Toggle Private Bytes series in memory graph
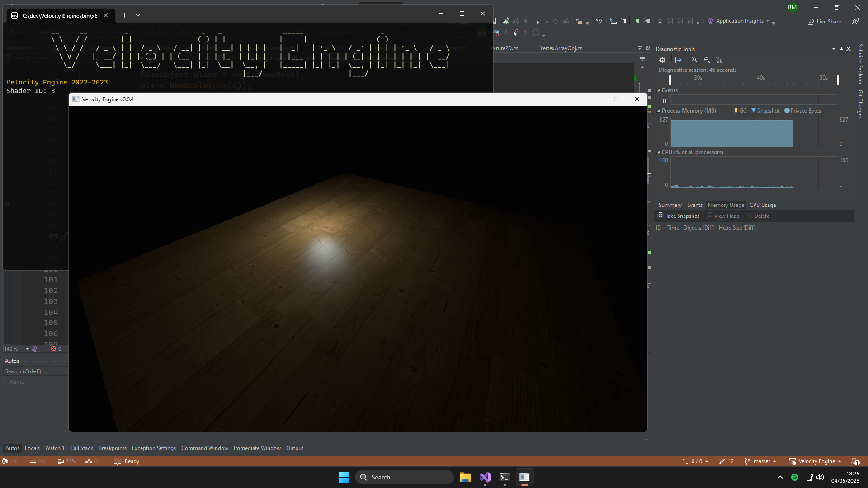The width and height of the screenshot is (868, 488). coord(803,111)
